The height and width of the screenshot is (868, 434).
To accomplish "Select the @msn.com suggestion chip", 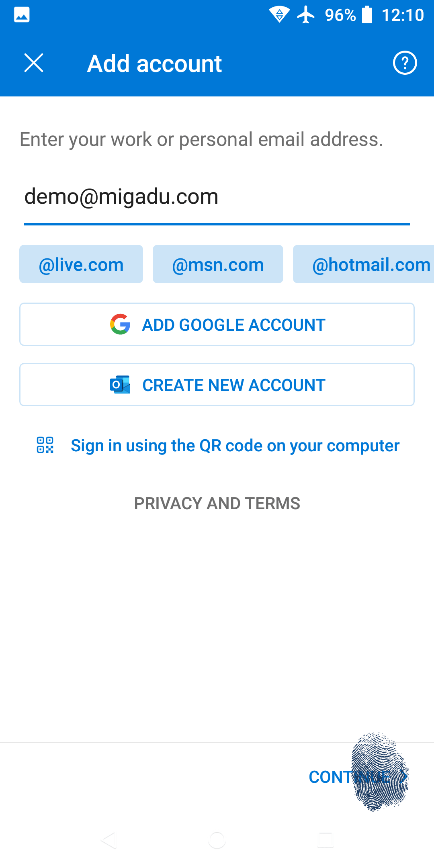I will point(218,264).
